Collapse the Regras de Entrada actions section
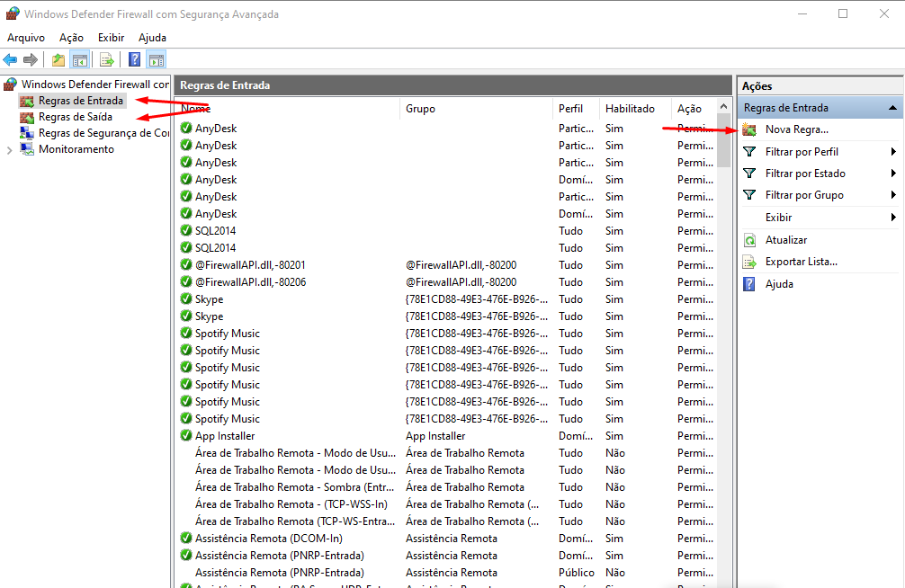905x588 pixels. pyautogui.click(x=892, y=108)
